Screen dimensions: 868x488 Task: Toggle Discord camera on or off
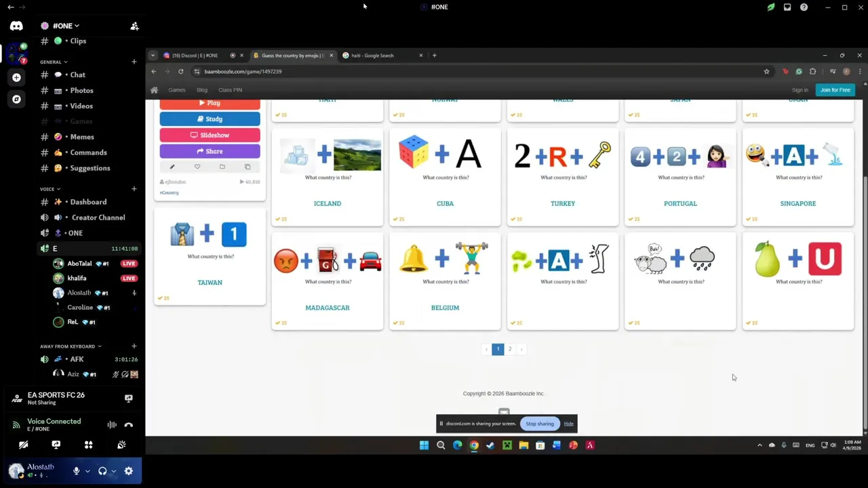click(x=23, y=445)
